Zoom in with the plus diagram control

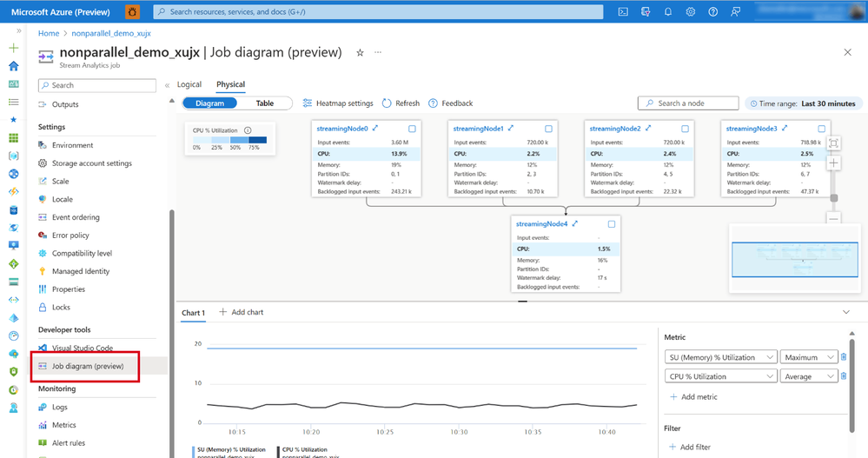pos(833,163)
